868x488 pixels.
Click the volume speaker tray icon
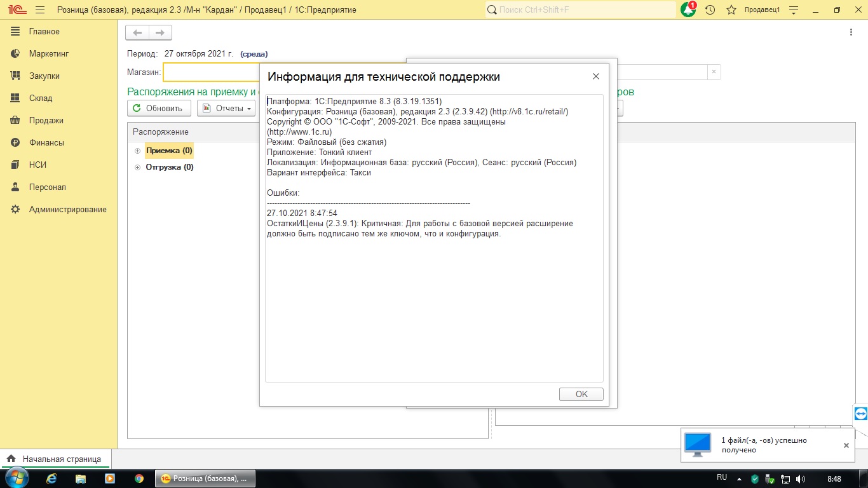point(801,479)
